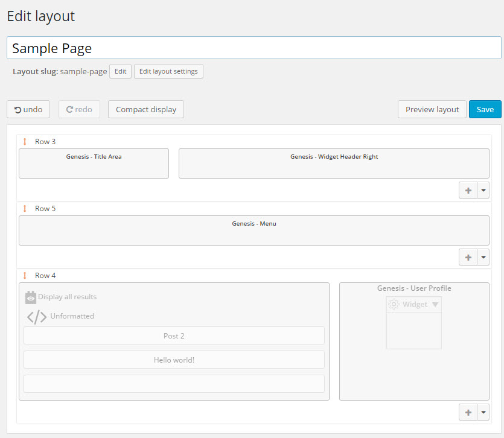The width and height of the screenshot is (504, 438).
Task: Add a row below Row 4 with plus
Action: pyautogui.click(x=468, y=412)
